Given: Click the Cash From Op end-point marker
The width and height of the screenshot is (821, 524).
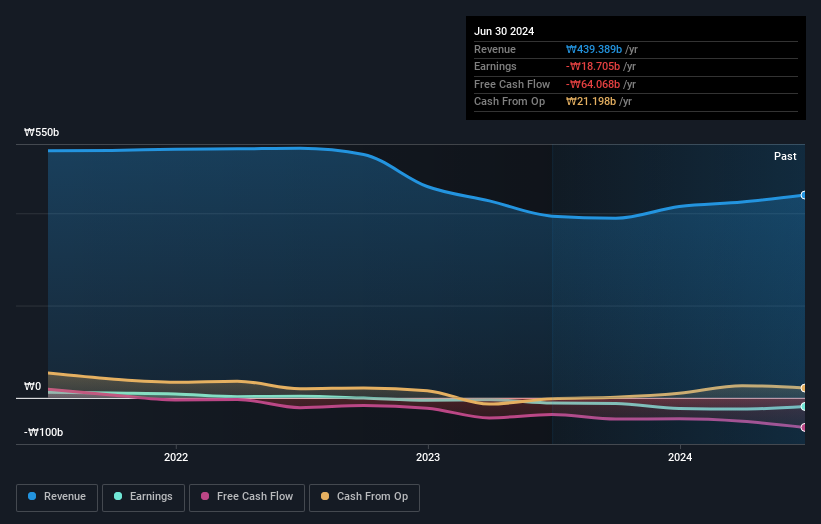Looking at the screenshot, I should [x=804, y=388].
